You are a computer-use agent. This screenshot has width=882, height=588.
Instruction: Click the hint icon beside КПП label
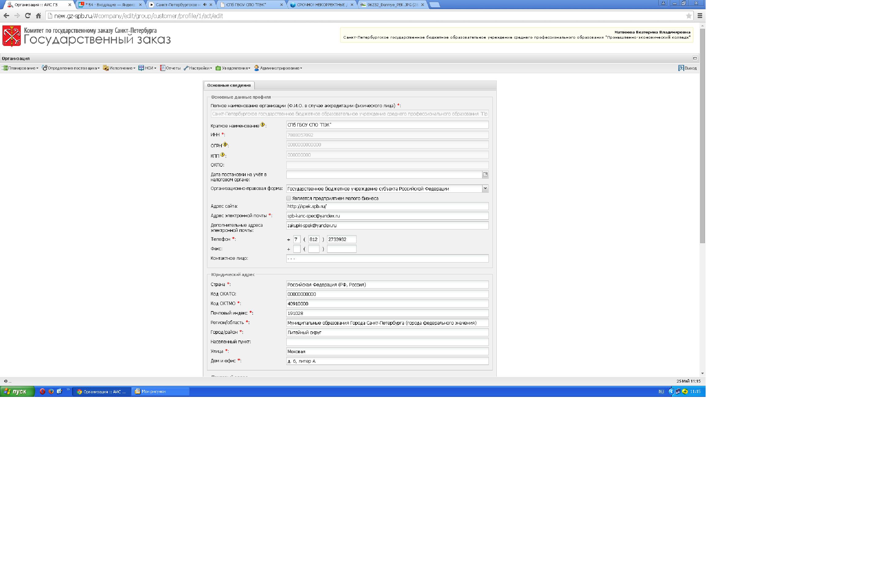(222, 154)
